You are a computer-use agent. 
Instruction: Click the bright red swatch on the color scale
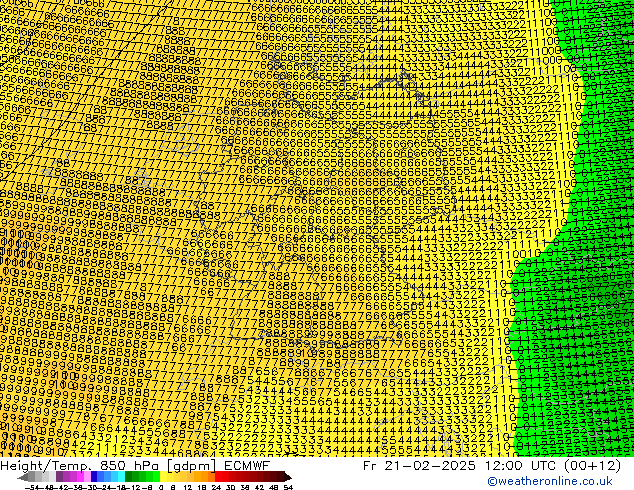(219, 476)
